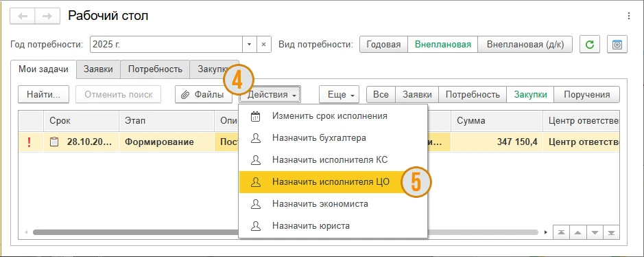This screenshot has height=257, width=644.
Task: Open the Год потребности dropdown arrow
Action: coord(250,45)
